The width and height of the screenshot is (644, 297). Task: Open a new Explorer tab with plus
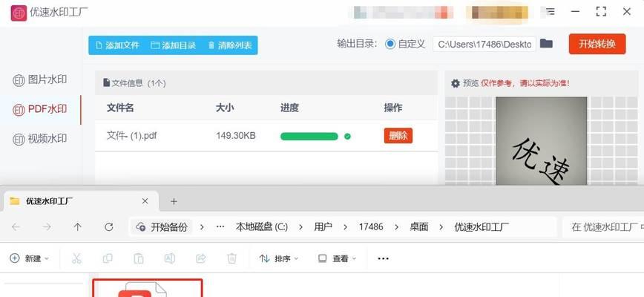(x=174, y=201)
